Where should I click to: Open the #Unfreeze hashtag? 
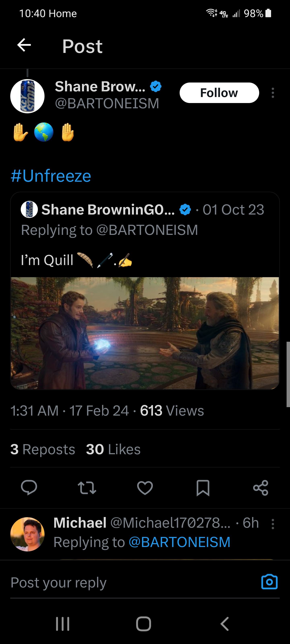point(51,176)
